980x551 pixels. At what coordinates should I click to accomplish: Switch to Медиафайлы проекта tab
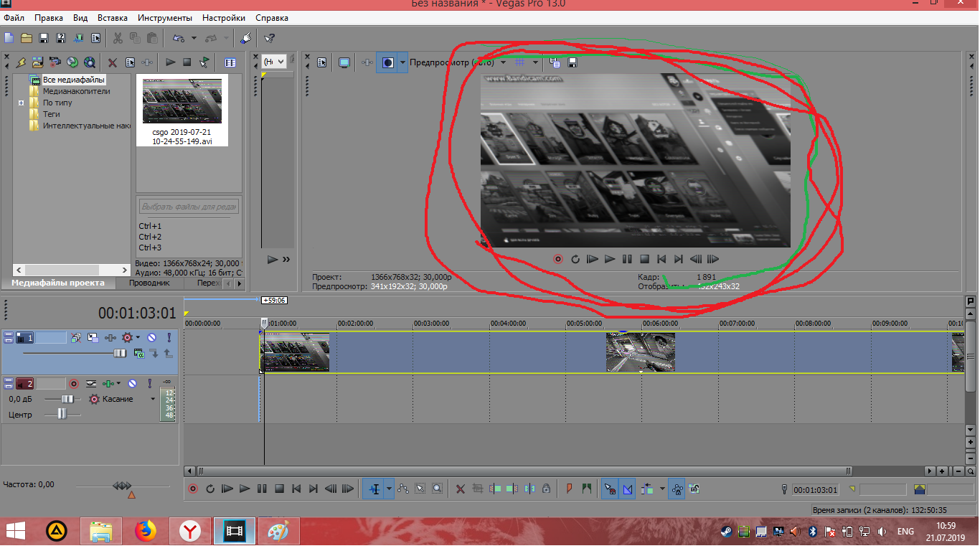tap(58, 283)
